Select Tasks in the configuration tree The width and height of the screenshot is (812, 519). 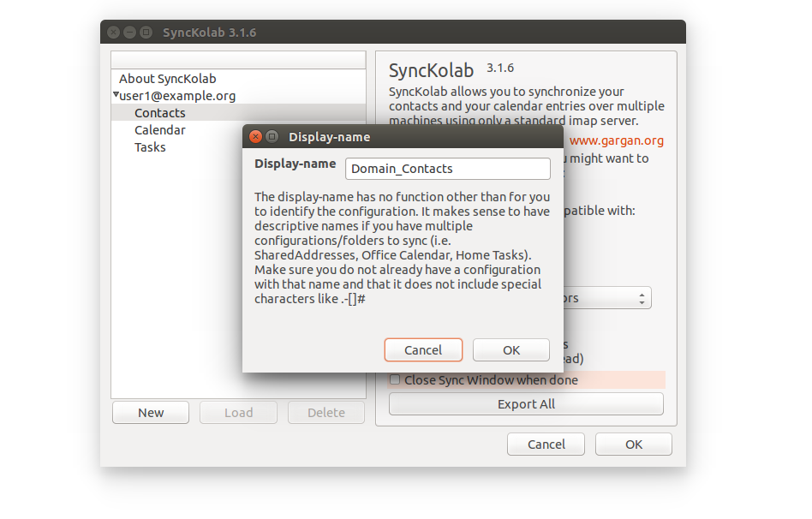(x=150, y=147)
